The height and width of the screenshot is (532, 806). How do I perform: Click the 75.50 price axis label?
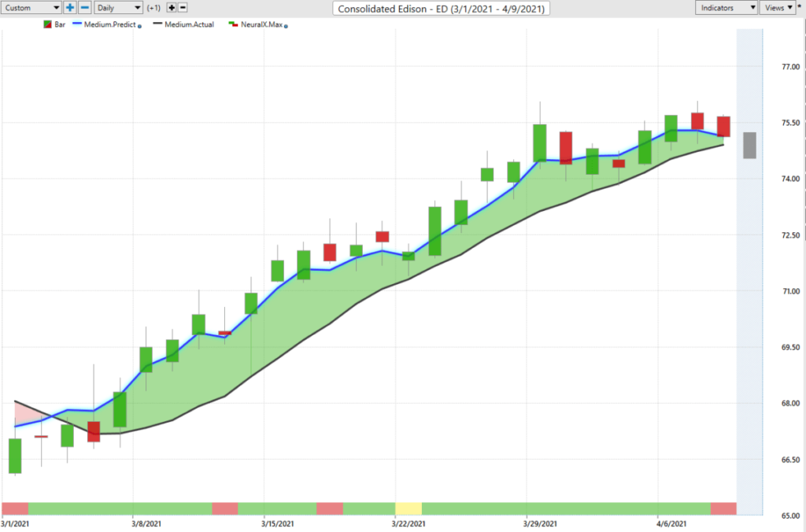click(790, 123)
